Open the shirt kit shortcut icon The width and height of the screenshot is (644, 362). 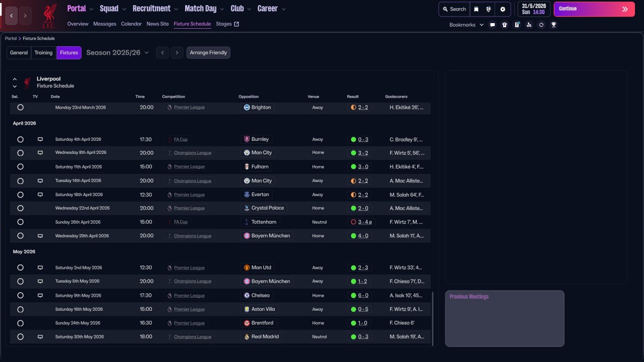(x=505, y=25)
